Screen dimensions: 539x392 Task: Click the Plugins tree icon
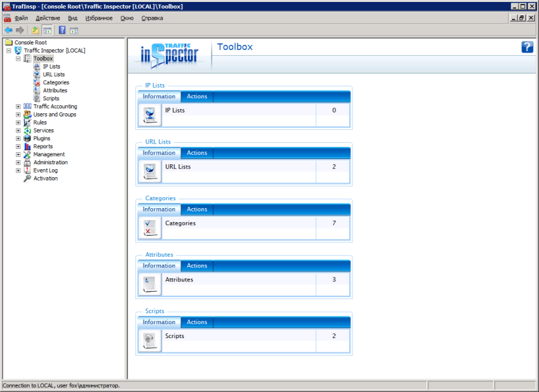(x=27, y=138)
